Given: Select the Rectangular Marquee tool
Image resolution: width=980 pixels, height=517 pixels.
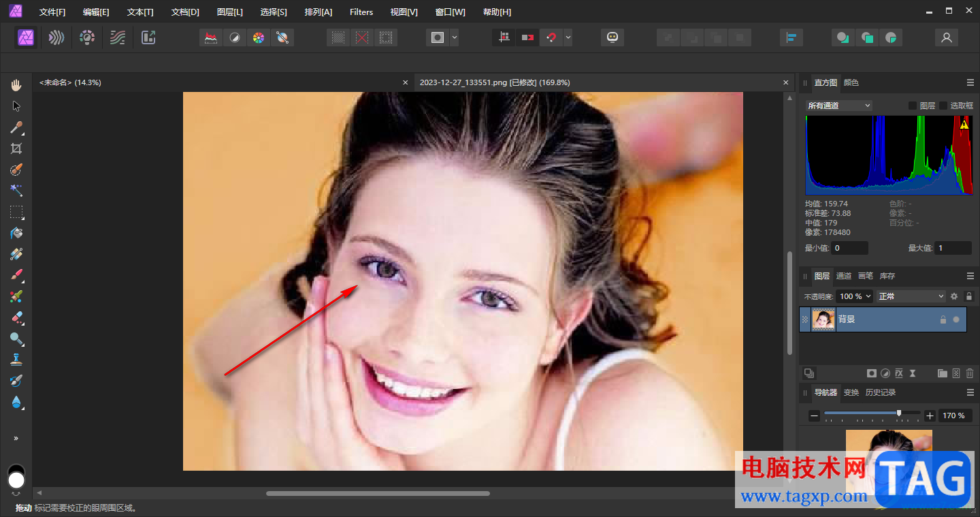Looking at the screenshot, I should 16,212.
